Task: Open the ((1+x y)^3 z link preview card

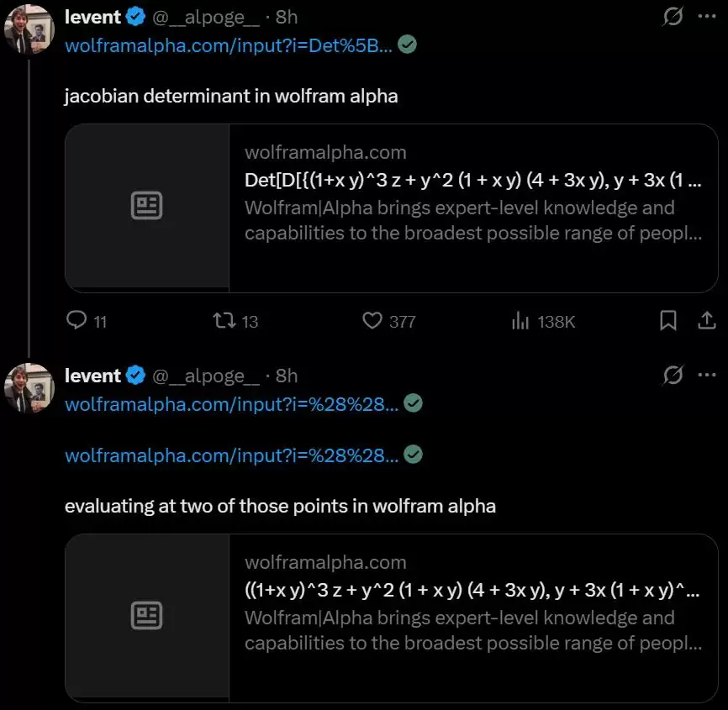Action: click(392, 618)
